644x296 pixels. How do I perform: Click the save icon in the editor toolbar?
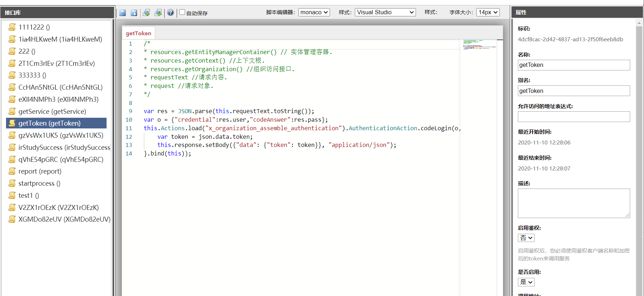pos(123,13)
